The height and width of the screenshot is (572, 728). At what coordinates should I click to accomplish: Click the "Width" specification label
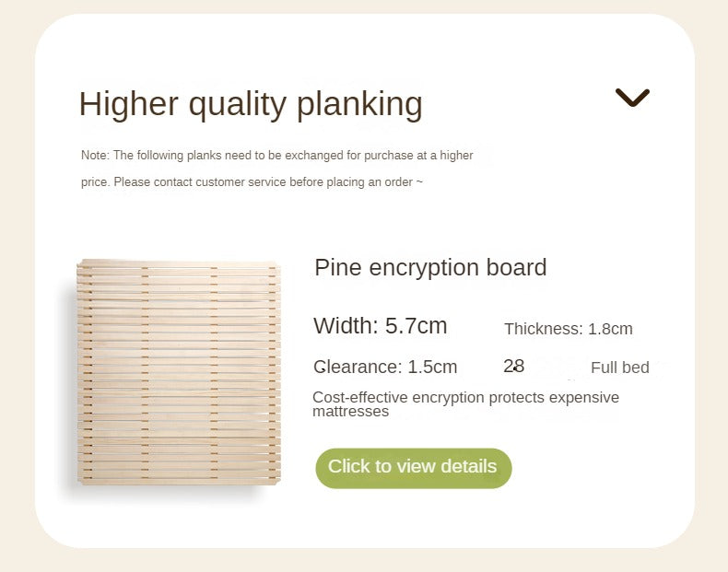click(346, 326)
